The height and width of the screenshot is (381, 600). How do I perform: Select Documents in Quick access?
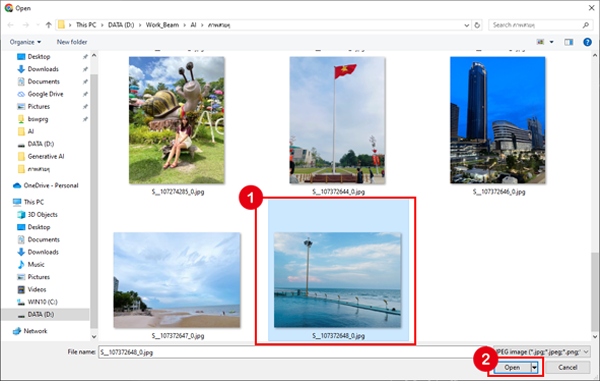[44, 81]
